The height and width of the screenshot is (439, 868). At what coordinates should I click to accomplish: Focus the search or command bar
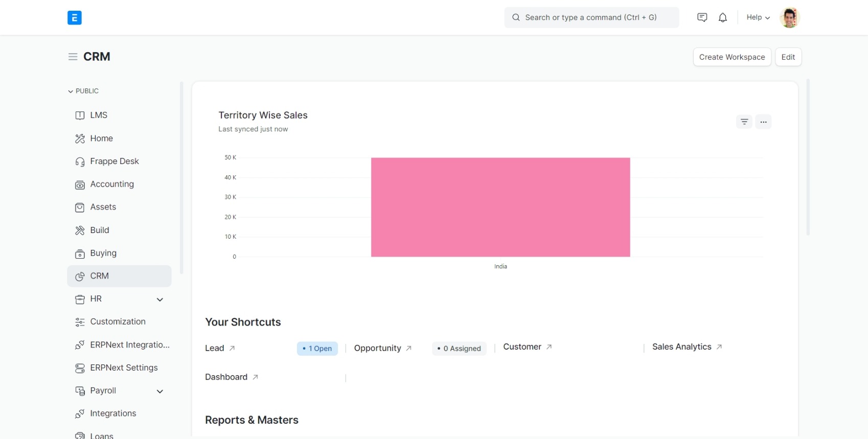point(591,17)
